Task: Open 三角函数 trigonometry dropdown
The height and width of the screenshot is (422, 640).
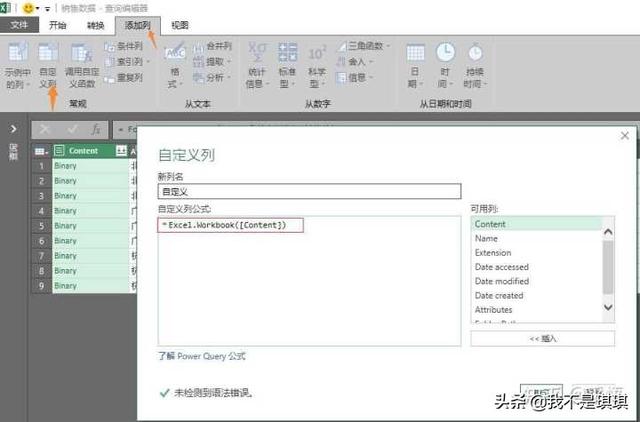Action: click(x=363, y=46)
